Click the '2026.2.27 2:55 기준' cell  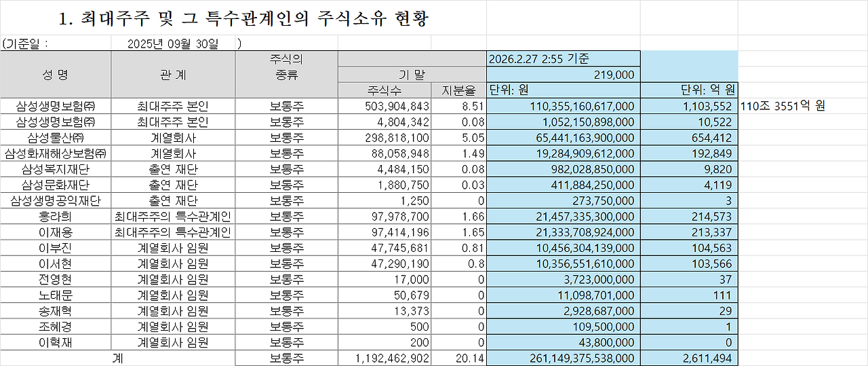tap(563, 59)
